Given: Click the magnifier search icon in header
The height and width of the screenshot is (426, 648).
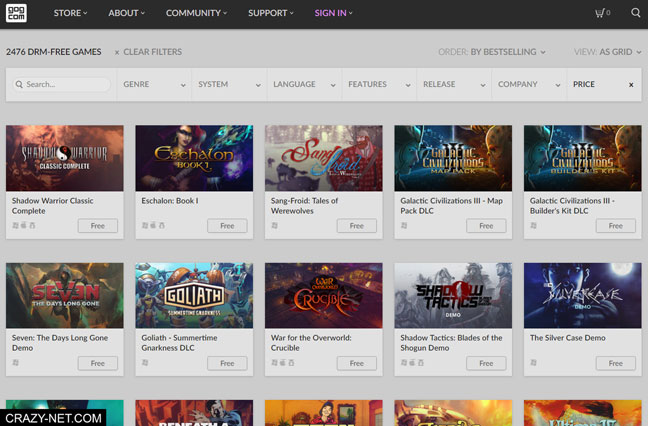Looking at the screenshot, I should tap(636, 13).
